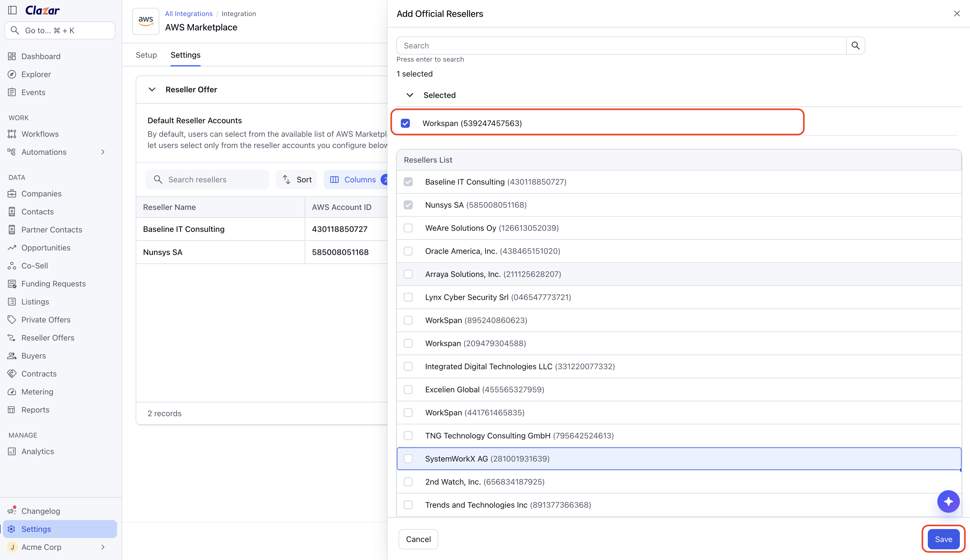Screen dimensions: 970x560
Task: Cancel adding official resellers
Action: [x=418, y=539]
